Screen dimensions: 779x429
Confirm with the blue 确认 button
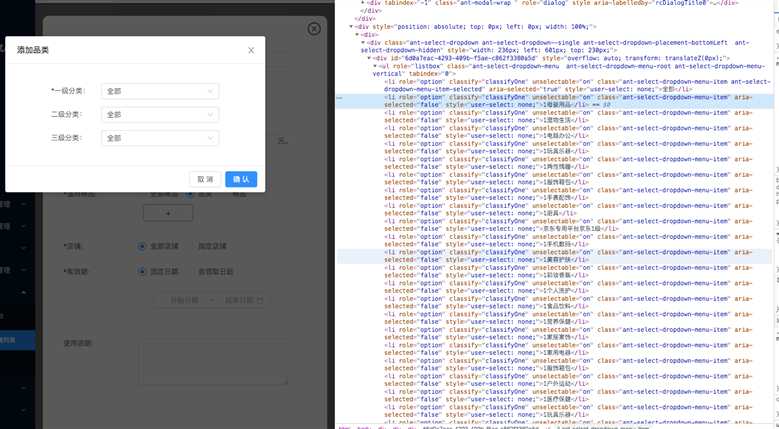point(241,179)
